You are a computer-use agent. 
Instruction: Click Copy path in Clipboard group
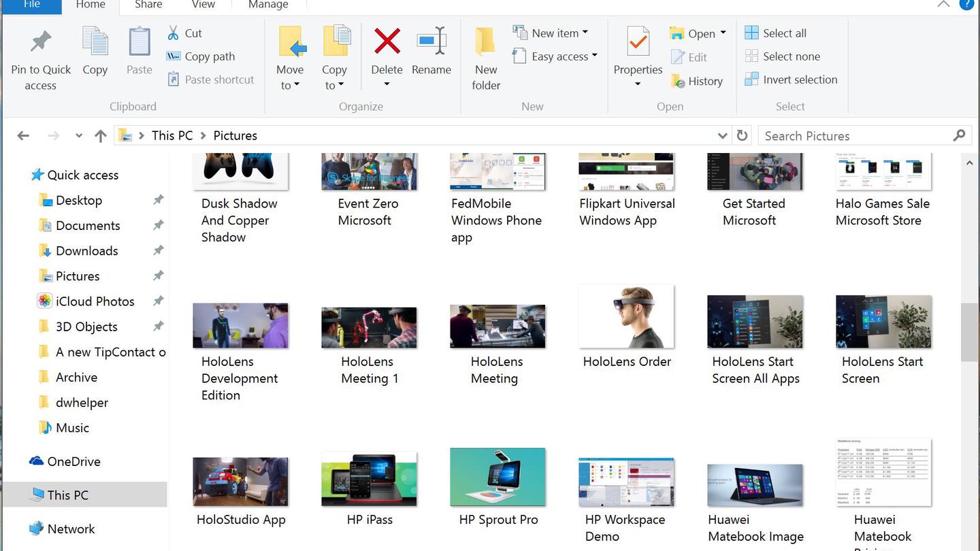pos(201,56)
